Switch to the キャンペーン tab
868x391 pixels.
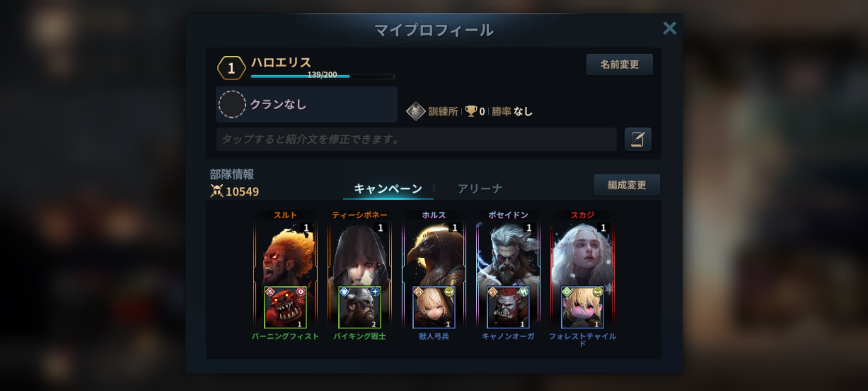[388, 189]
